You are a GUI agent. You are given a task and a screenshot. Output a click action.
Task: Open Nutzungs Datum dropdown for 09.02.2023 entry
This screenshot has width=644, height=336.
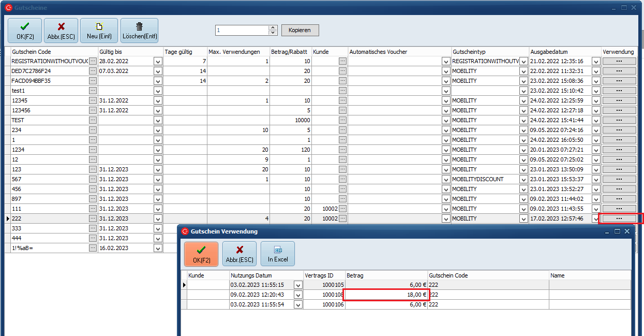tap(298, 295)
